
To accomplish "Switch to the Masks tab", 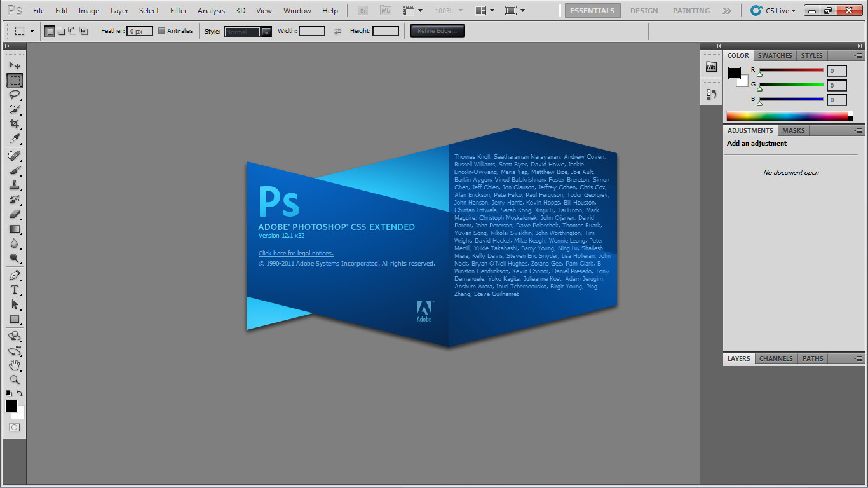I will [x=793, y=130].
